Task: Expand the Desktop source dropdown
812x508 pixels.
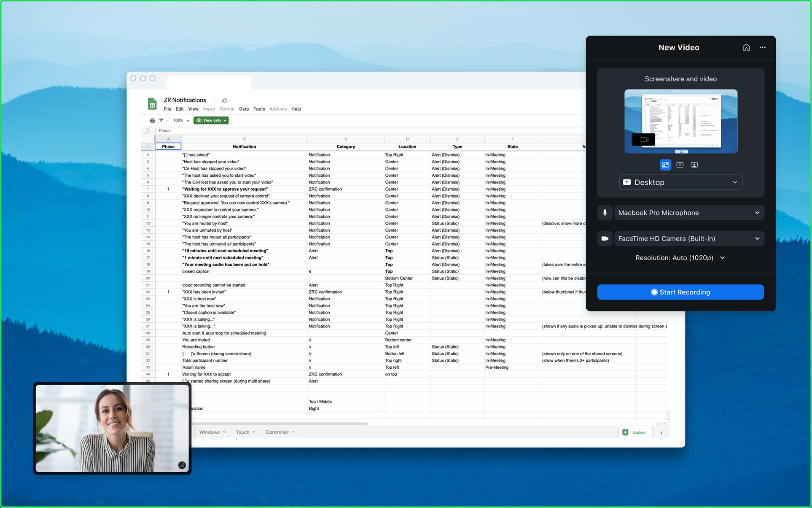Action: [x=680, y=182]
